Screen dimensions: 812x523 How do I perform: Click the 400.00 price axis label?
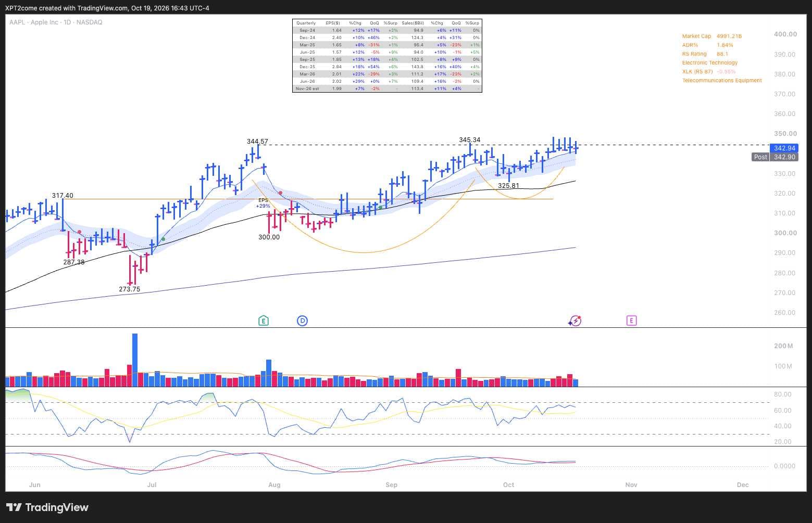tap(785, 34)
